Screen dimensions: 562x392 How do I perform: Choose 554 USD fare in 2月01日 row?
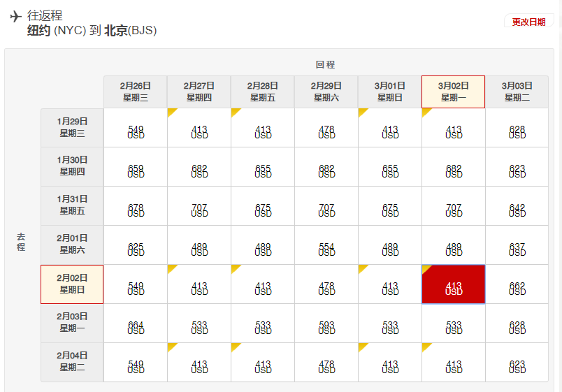pos(326,245)
